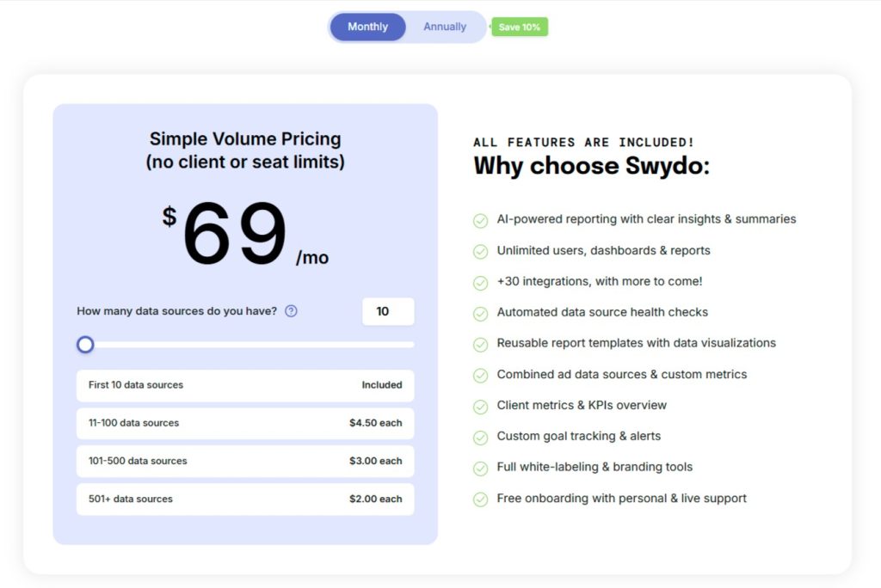Select the checkmark beside Client metrics & KPIs overview
Screen dimensions: 881x588
coord(480,406)
